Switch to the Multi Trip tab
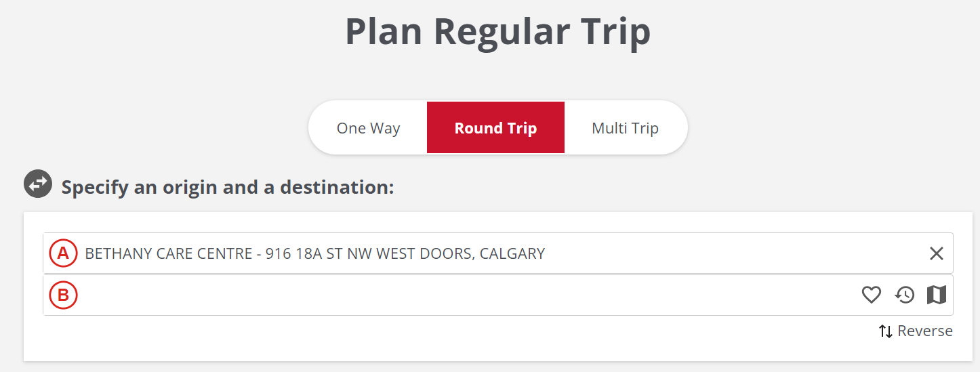Image resolution: width=980 pixels, height=372 pixels. click(x=625, y=128)
